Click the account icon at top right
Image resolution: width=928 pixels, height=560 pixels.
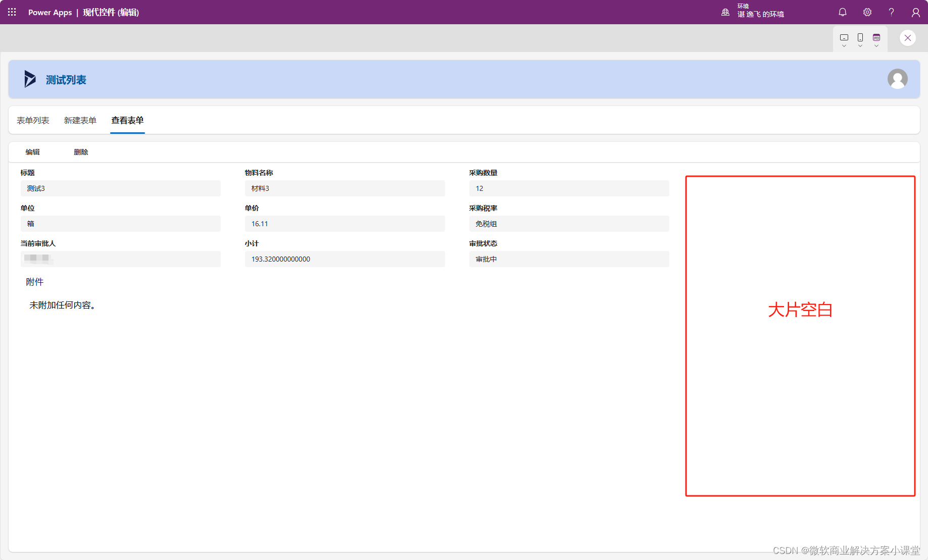pos(915,12)
